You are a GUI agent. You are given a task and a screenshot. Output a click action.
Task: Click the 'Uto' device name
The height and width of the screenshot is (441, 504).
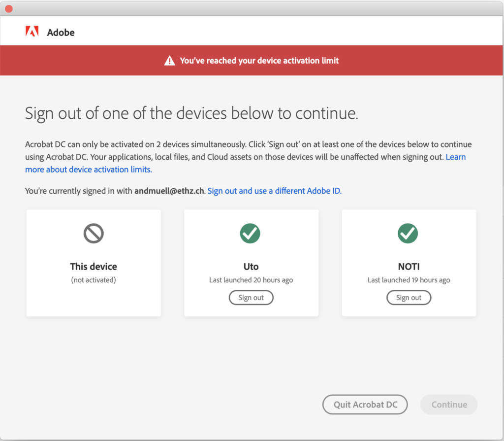(x=251, y=267)
